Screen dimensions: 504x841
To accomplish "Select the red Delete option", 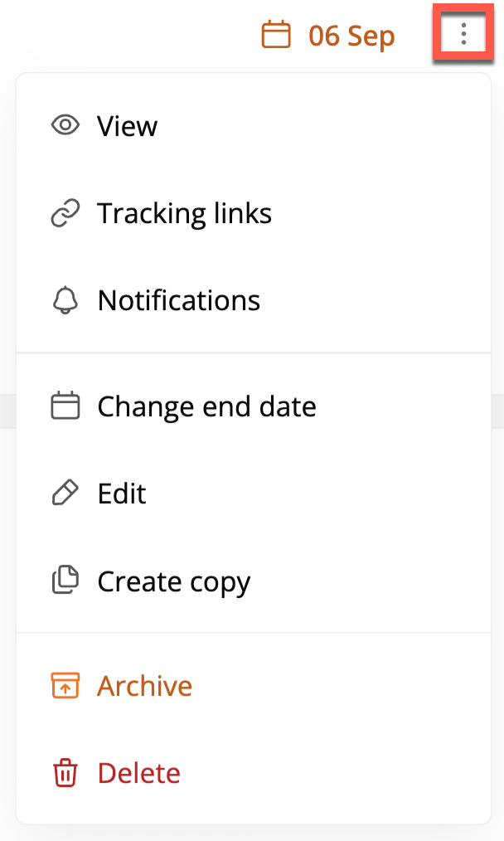I will 138,773.
